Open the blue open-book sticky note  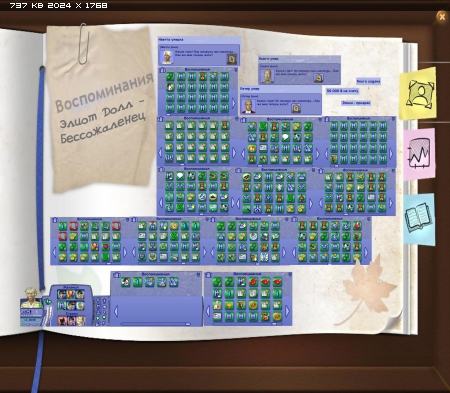[x=419, y=219]
